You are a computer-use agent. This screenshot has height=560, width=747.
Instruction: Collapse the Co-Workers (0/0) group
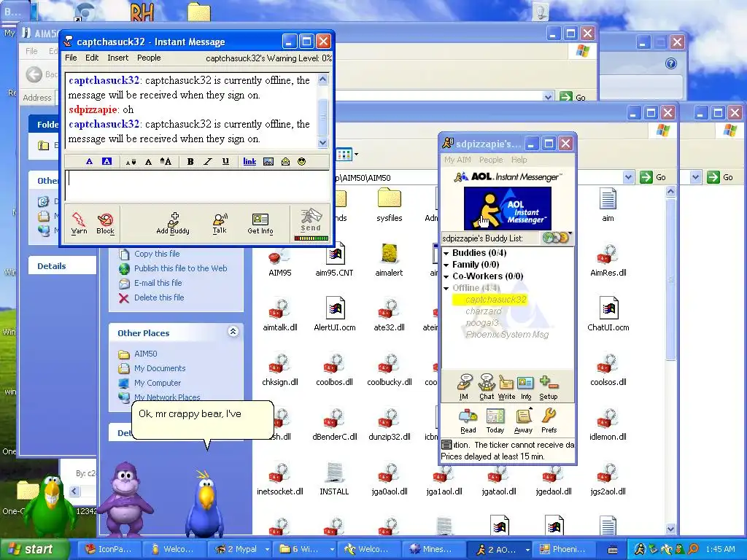446,276
